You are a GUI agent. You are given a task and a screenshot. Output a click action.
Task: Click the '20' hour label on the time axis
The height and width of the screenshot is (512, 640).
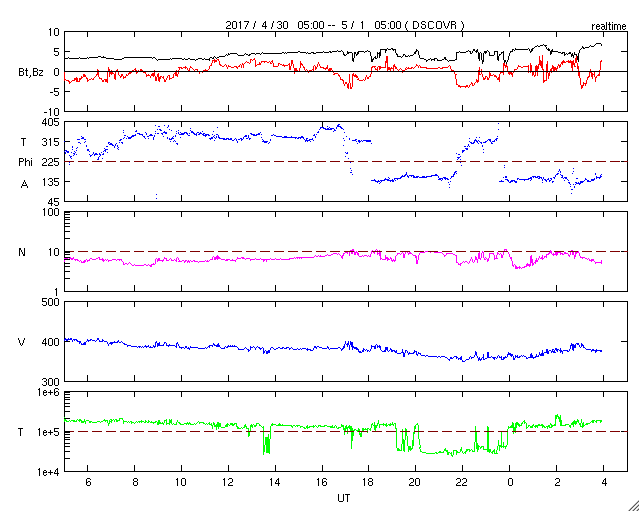click(x=416, y=482)
